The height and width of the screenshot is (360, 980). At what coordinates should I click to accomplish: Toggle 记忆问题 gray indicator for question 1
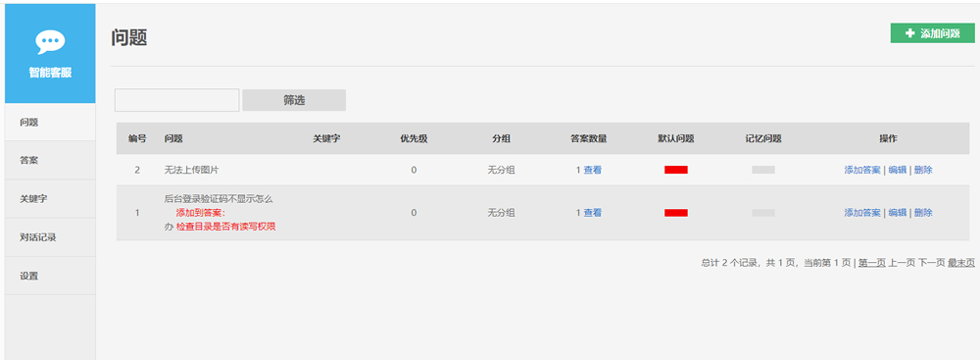pyautogui.click(x=763, y=213)
